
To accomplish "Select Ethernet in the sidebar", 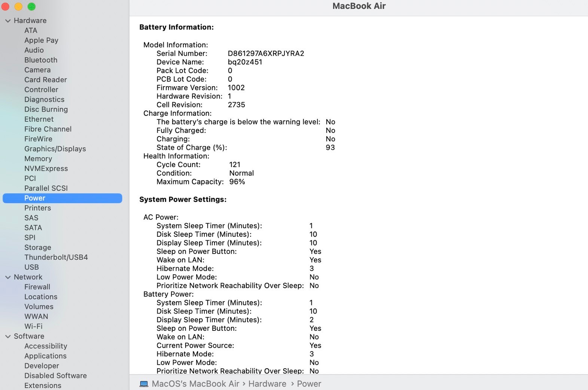I will [x=39, y=119].
